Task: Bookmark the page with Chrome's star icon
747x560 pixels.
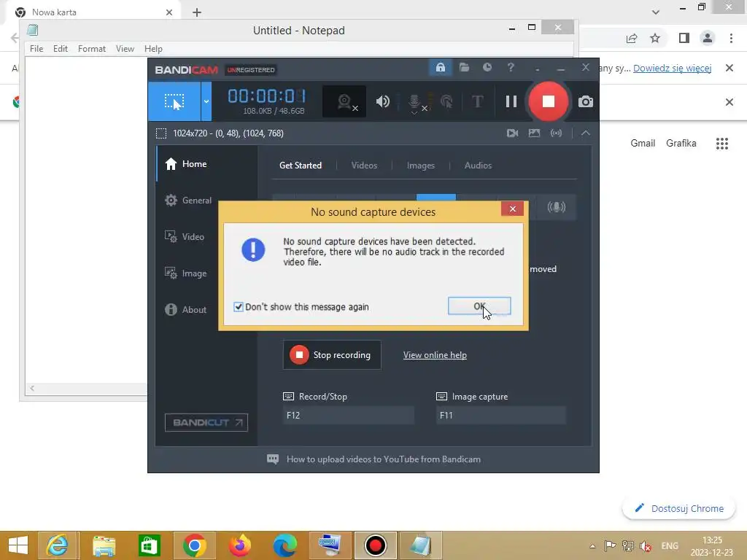Action: (655, 38)
